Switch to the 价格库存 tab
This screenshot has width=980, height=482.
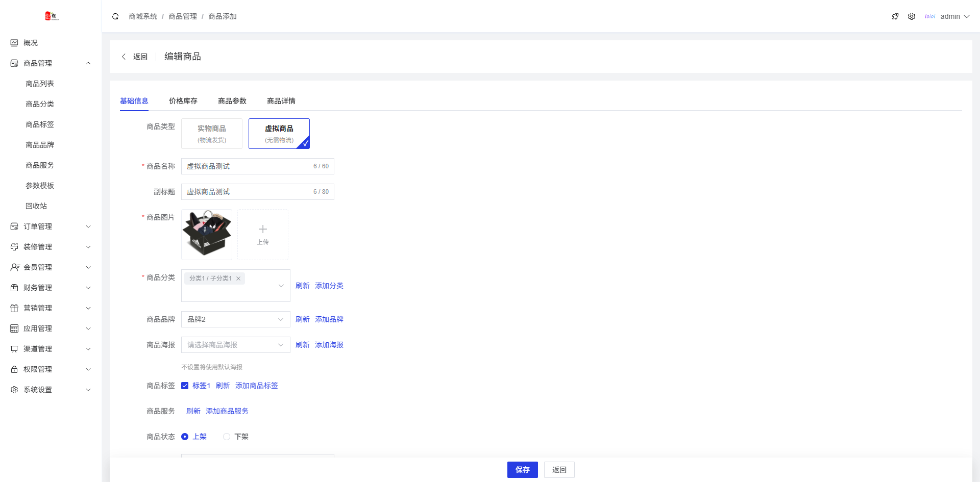tap(183, 101)
